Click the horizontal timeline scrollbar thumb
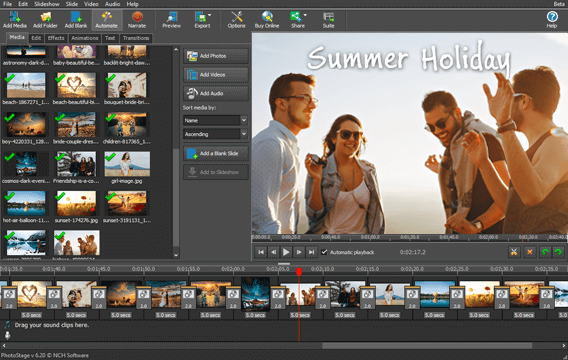Viewport: 568px width, 360px height. pyautogui.click(x=427, y=346)
